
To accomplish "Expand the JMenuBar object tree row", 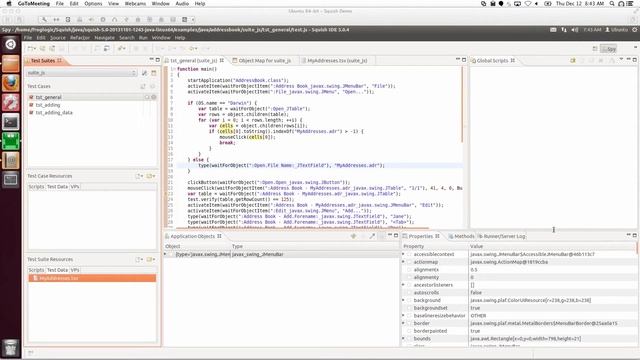I will [x=166, y=254].
